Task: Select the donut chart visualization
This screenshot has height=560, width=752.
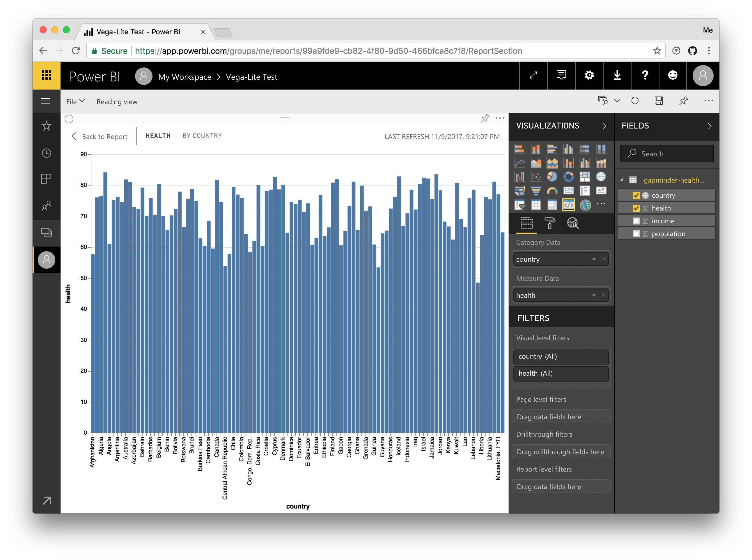Action: coord(568,176)
